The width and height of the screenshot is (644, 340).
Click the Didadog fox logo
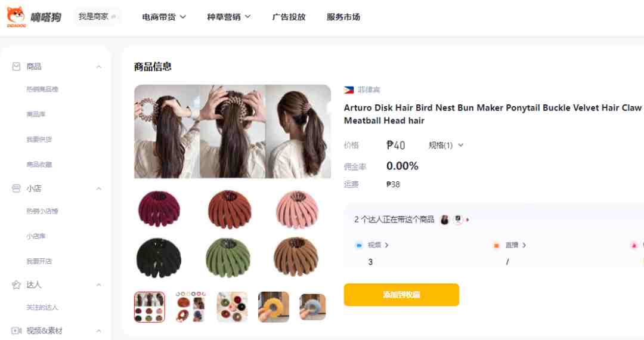[x=16, y=17]
